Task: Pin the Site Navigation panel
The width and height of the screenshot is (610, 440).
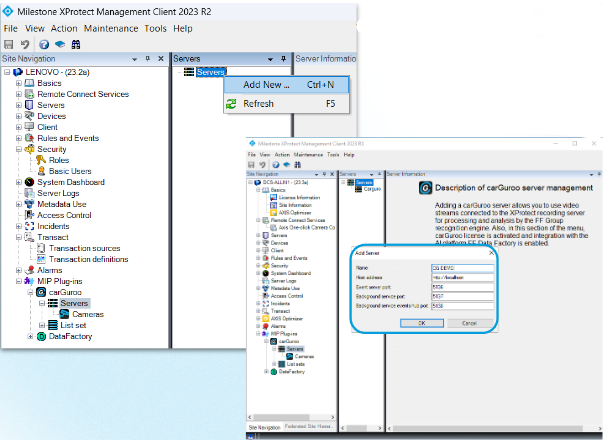Action: pyautogui.click(x=147, y=58)
